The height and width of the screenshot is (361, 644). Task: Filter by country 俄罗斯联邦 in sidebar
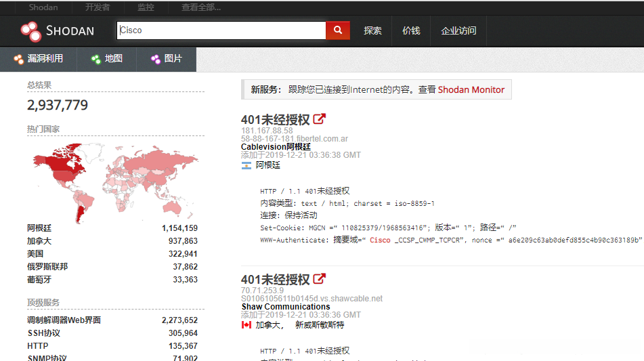[x=47, y=267]
